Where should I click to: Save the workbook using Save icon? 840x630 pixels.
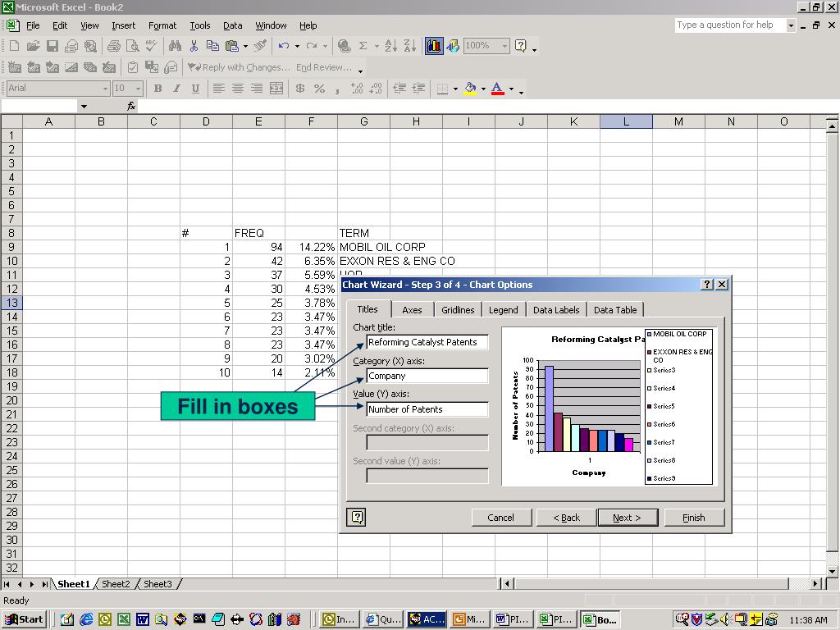[52, 46]
